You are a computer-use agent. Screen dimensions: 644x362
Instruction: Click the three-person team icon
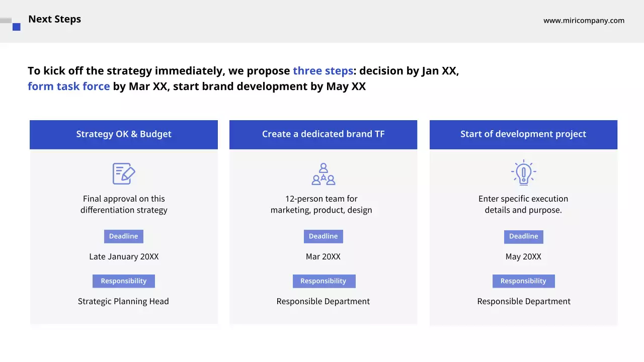coord(323,173)
